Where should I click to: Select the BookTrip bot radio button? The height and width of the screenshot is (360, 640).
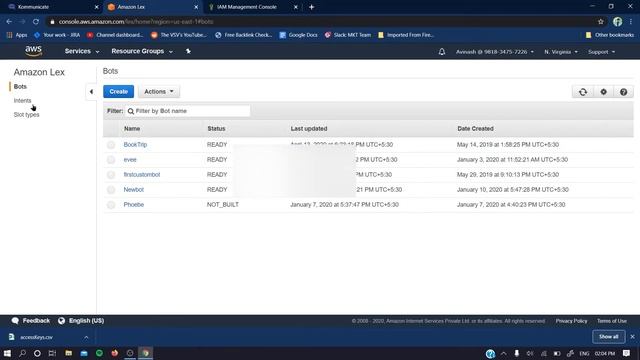tap(111, 144)
